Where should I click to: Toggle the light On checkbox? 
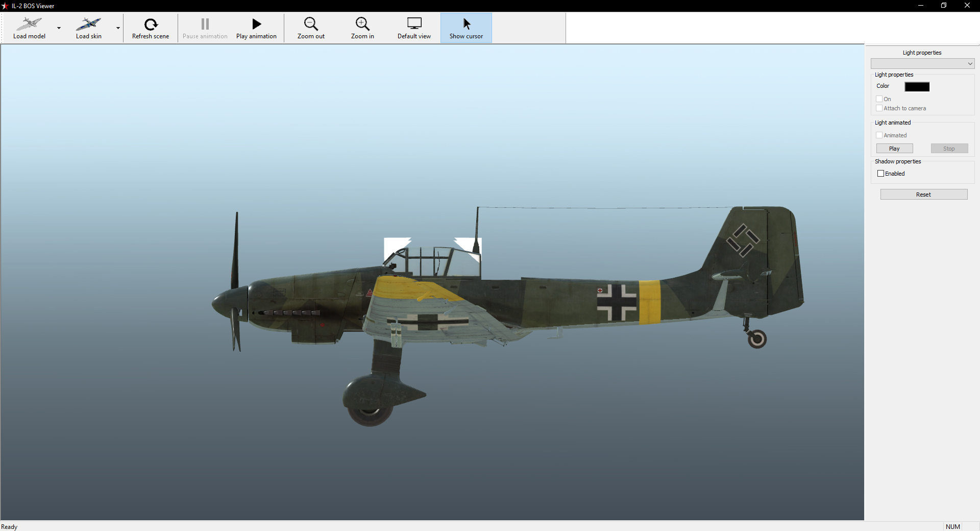(879, 99)
